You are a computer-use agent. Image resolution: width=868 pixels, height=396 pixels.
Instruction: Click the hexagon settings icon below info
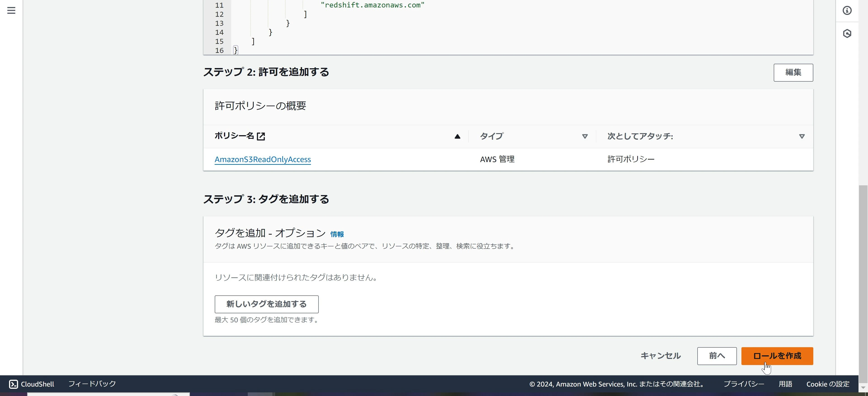(x=847, y=33)
